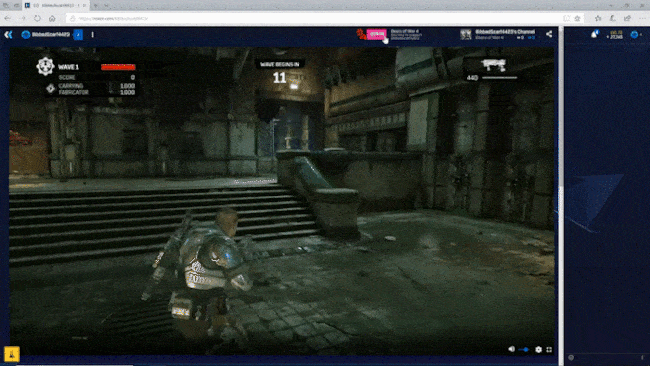
Task: Open video player settings gear
Action: (538, 349)
